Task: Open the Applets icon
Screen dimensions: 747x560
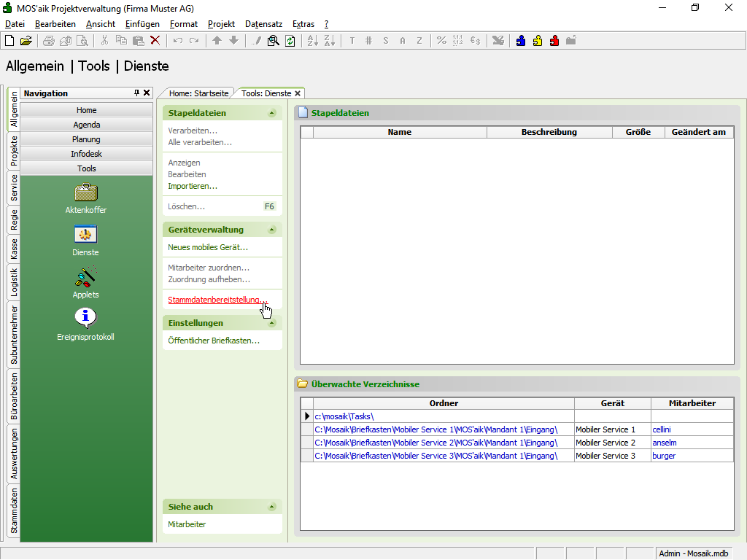Action: [86, 276]
